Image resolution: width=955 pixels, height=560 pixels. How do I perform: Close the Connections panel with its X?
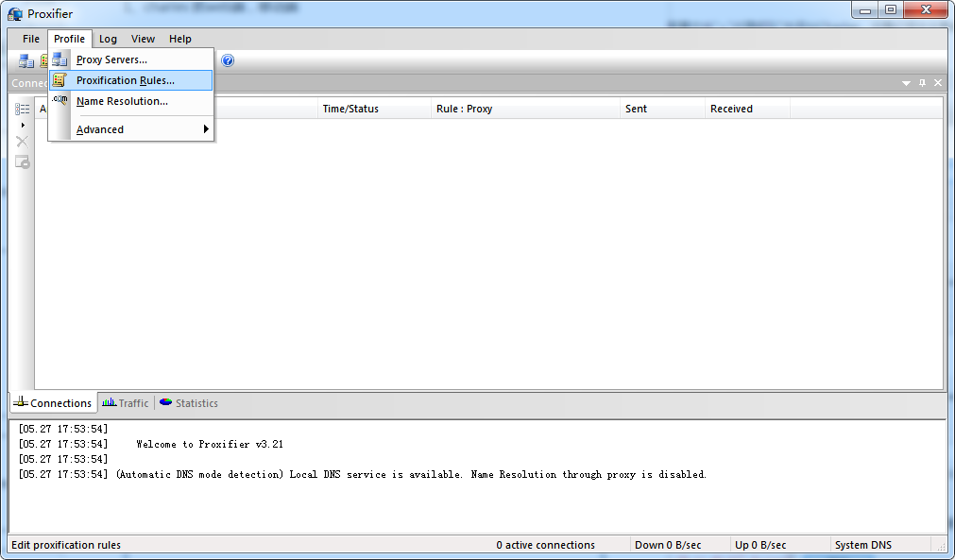(938, 83)
